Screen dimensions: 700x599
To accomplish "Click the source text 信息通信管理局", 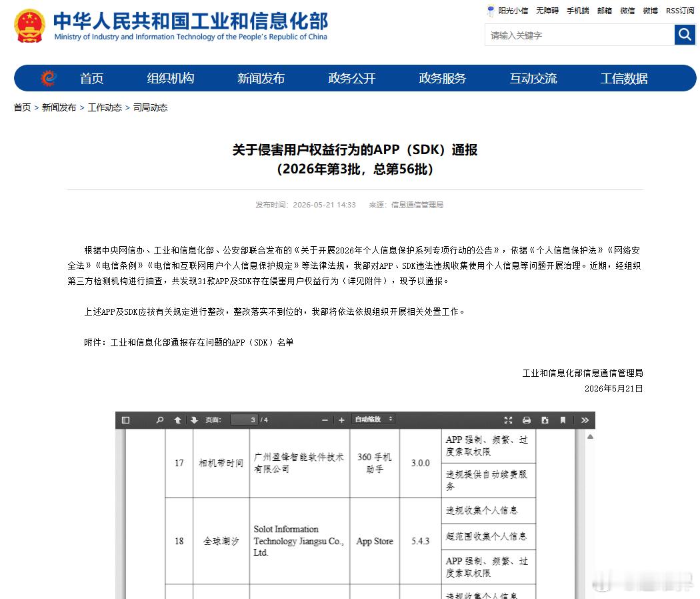I will 417,205.
